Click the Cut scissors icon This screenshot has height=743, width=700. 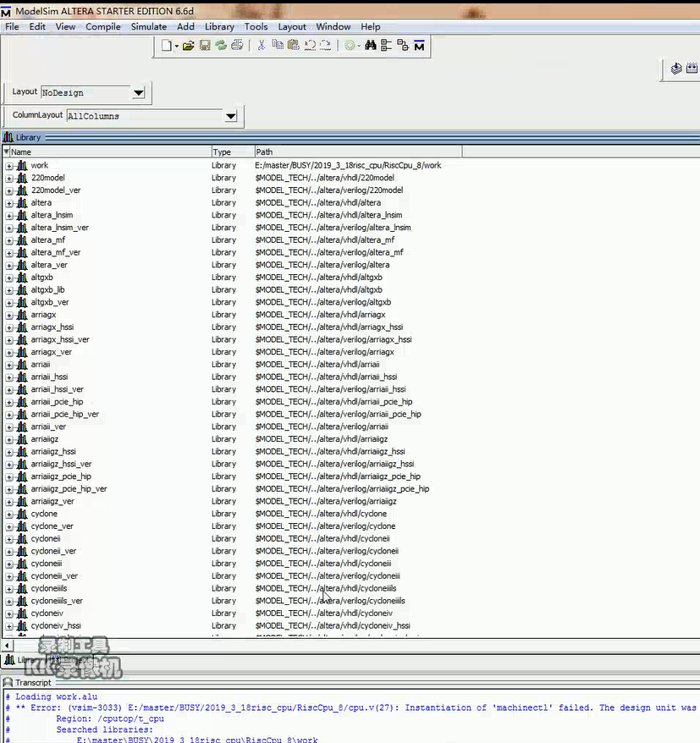tap(262, 46)
